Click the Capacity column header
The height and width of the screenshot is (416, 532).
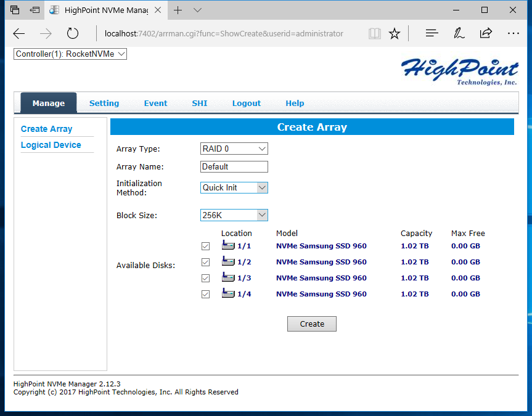416,234
